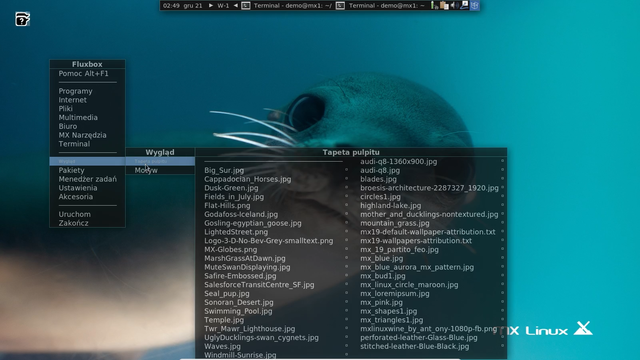The height and width of the screenshot is (360, 640).
Task: Click the volume speaker tray icon
Action: [x=454, y=6]
